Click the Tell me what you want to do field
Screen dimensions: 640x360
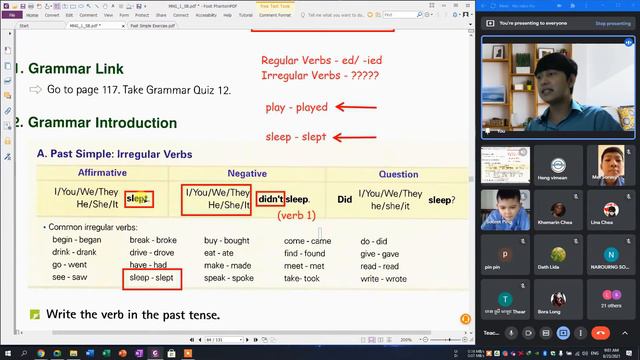(336, 15)
